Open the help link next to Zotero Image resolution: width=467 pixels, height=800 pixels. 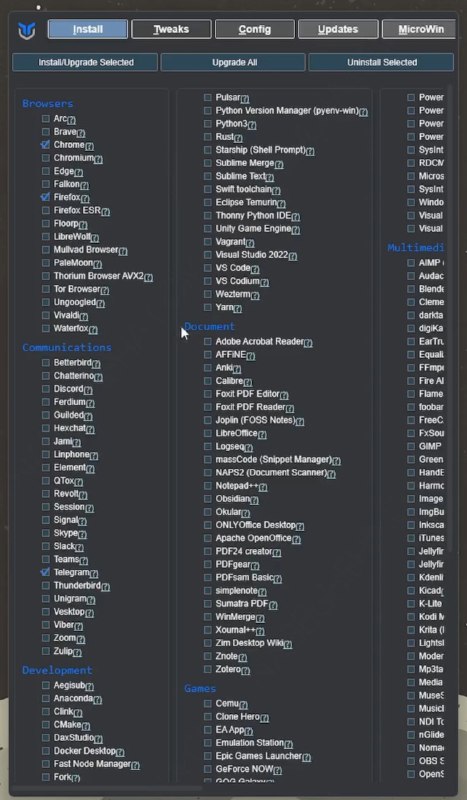[245, 671]
